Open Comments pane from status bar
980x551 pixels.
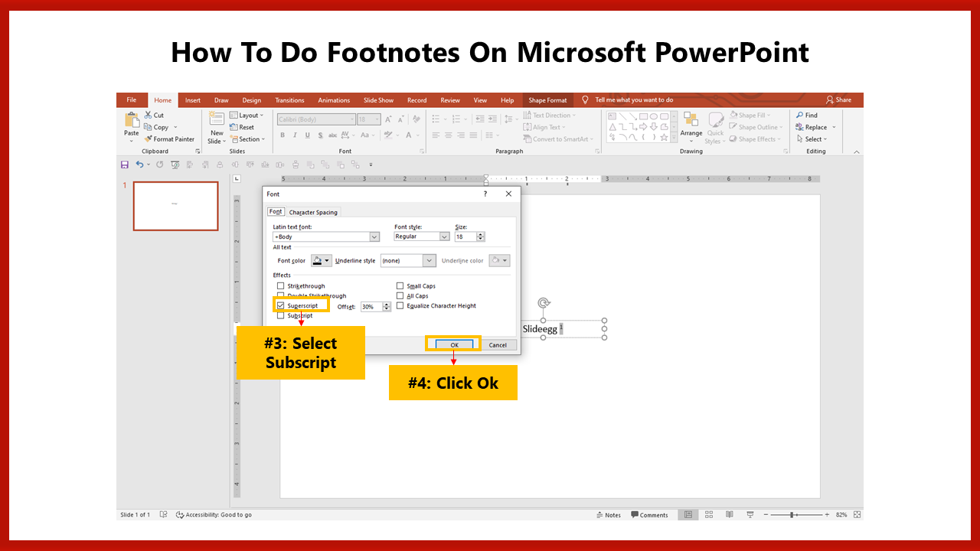click(649, 515)
